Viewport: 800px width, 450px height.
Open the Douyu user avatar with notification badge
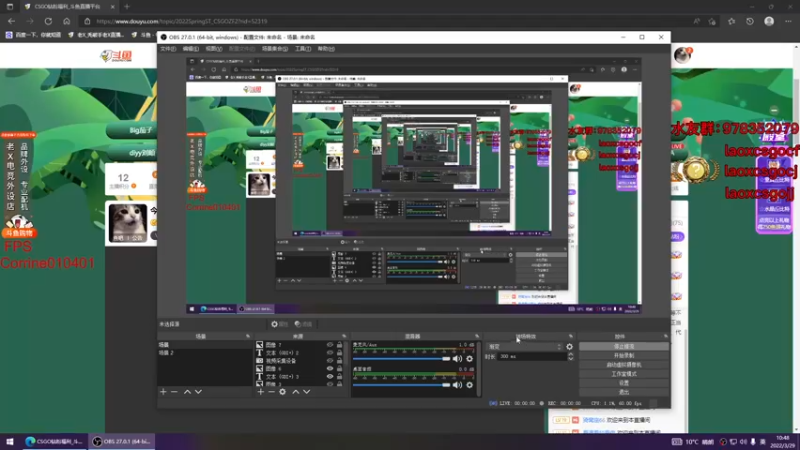click(x=683, y=55)
